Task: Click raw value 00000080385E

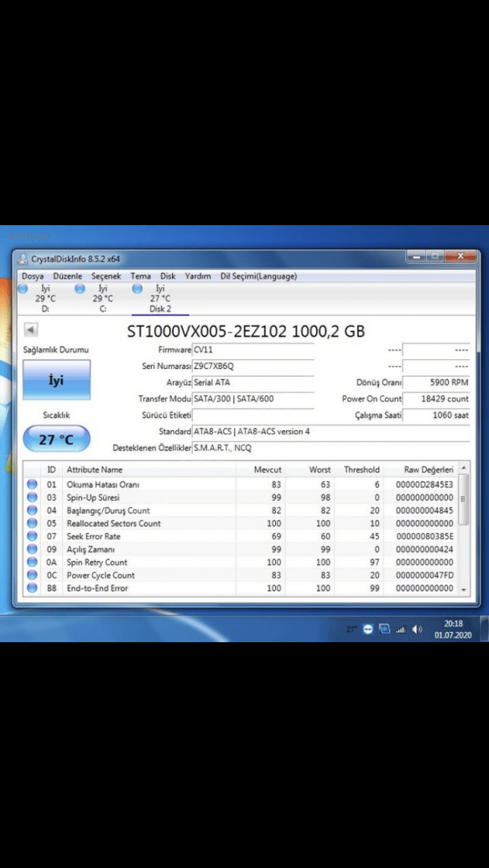Action: 425,536
